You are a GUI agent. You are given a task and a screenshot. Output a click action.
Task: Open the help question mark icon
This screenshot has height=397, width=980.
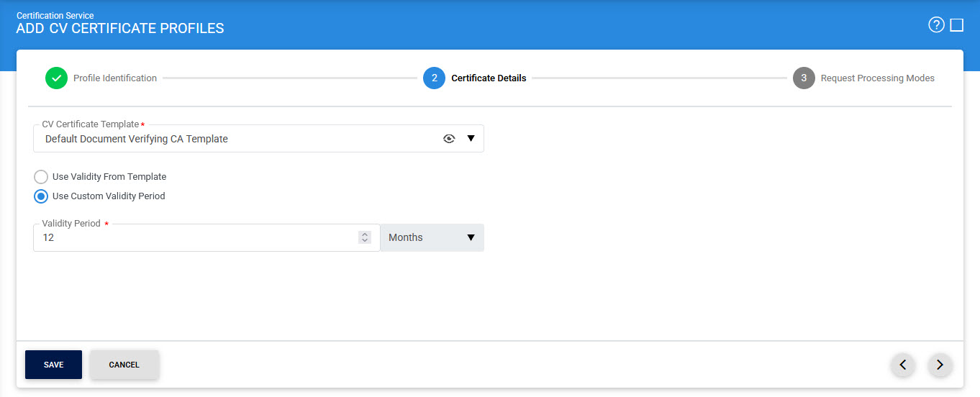935,25
